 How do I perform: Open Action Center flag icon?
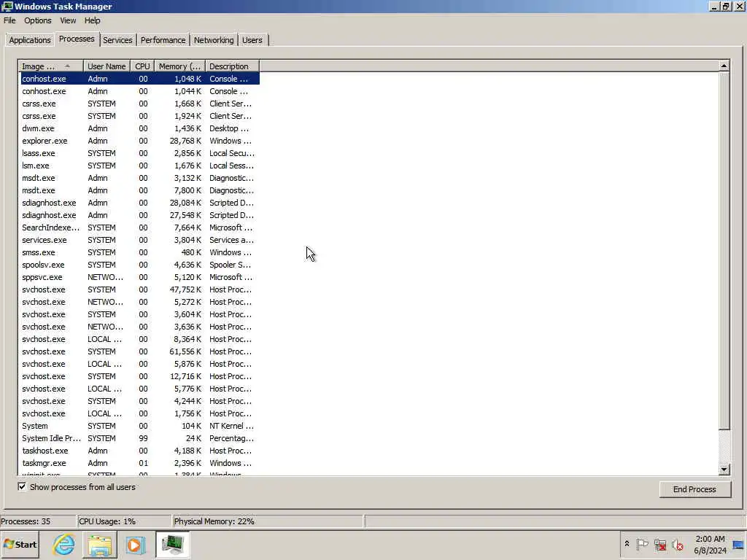[642, 544]
